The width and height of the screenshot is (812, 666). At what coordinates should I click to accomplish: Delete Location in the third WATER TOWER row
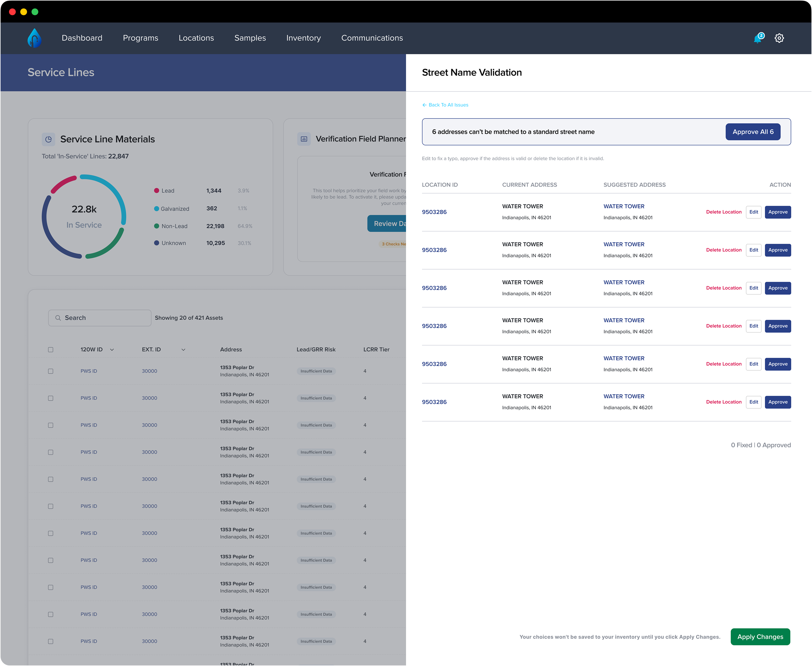tap(724, 288)
